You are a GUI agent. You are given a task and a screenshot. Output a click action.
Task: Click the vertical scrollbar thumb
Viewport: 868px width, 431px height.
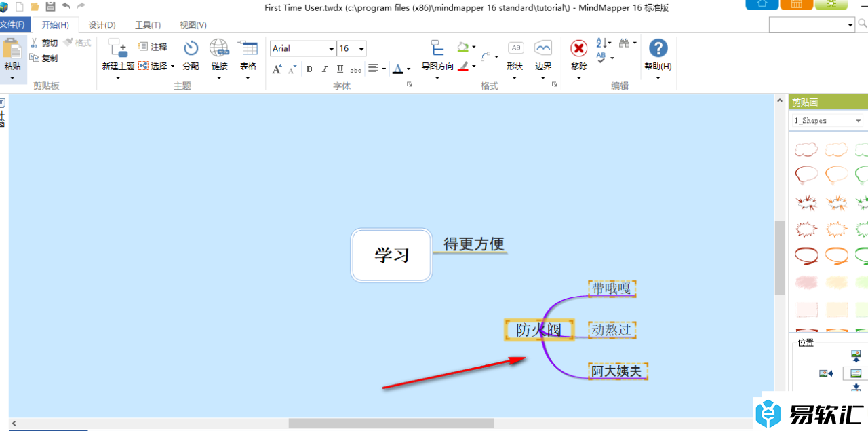pos(780,257)
